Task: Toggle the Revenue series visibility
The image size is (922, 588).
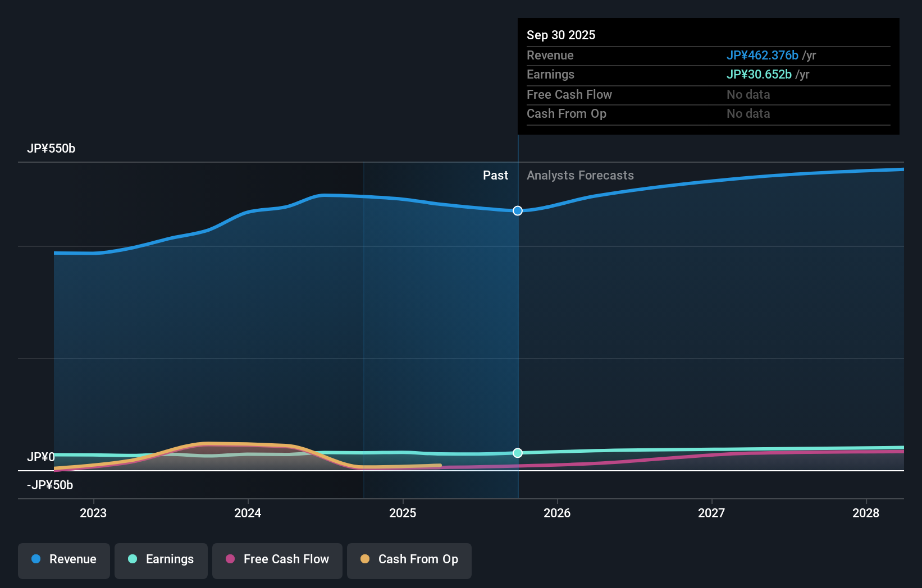Action: 63,559
